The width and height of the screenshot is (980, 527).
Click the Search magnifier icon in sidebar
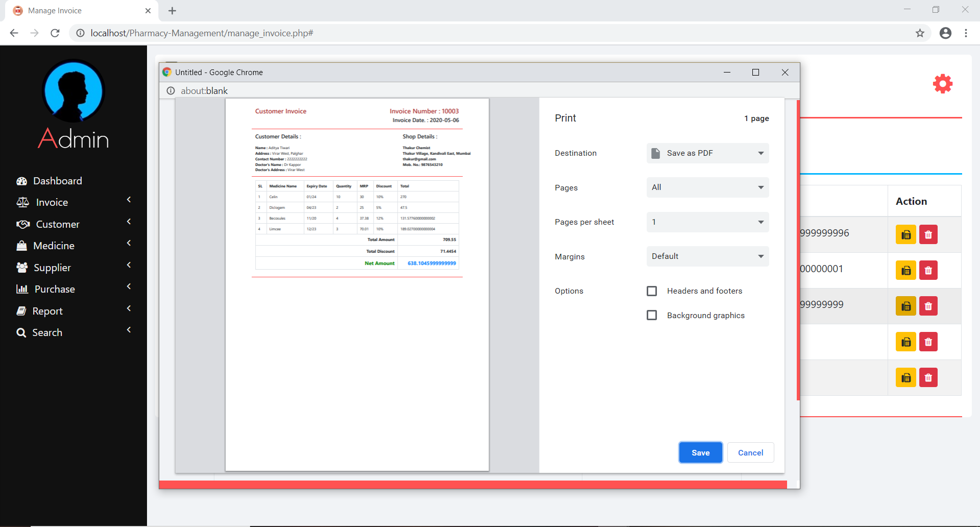coord(21,332)
